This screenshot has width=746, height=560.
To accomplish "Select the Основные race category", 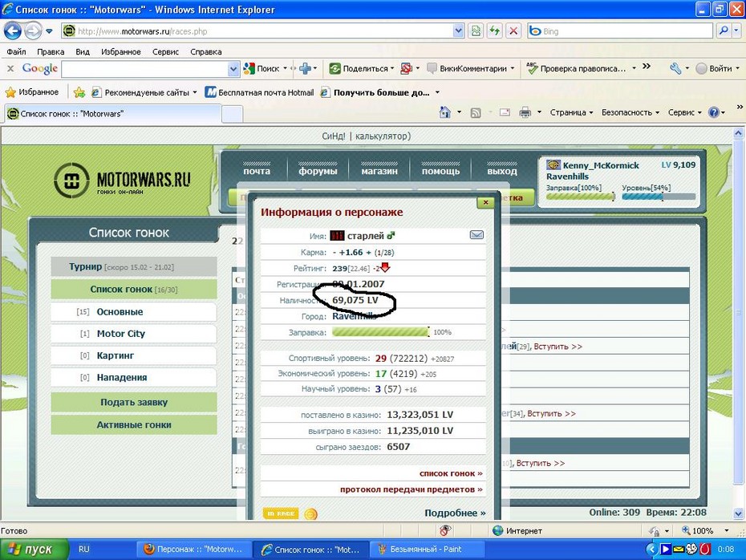I will click(134, 311).
